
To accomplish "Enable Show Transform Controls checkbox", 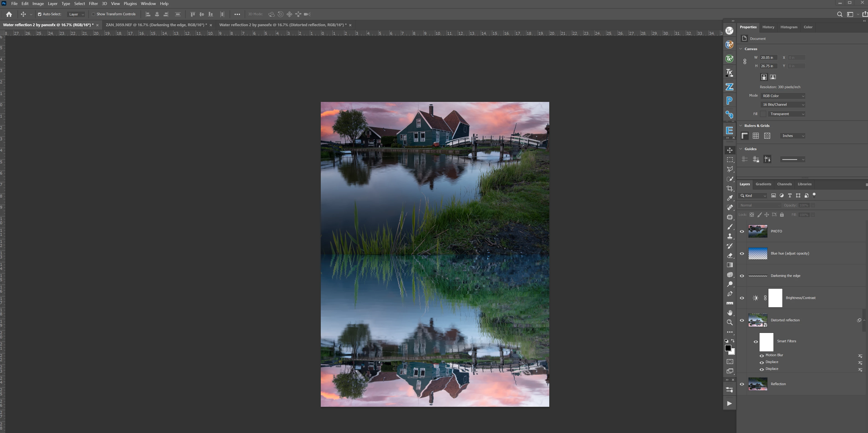I will coord(93,14).
